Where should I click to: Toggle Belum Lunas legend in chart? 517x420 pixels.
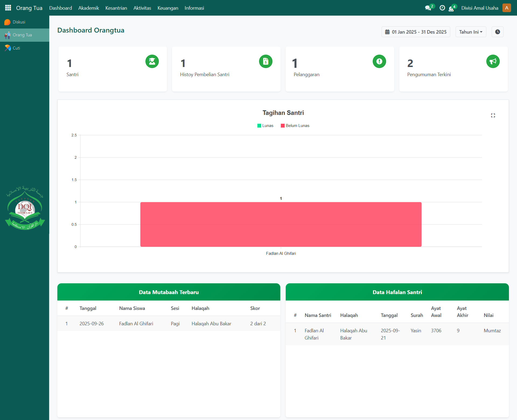click(295, 126)
